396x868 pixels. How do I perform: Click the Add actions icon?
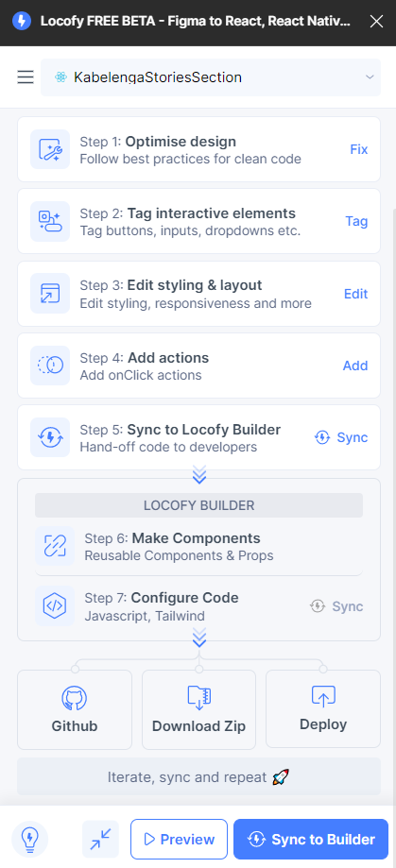50,366
